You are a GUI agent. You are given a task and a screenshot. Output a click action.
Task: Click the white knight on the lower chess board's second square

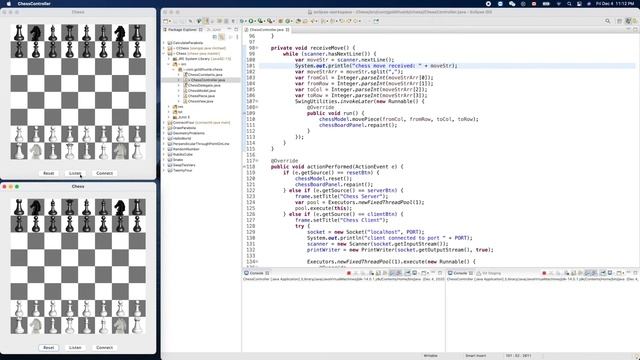pos(36,326)
